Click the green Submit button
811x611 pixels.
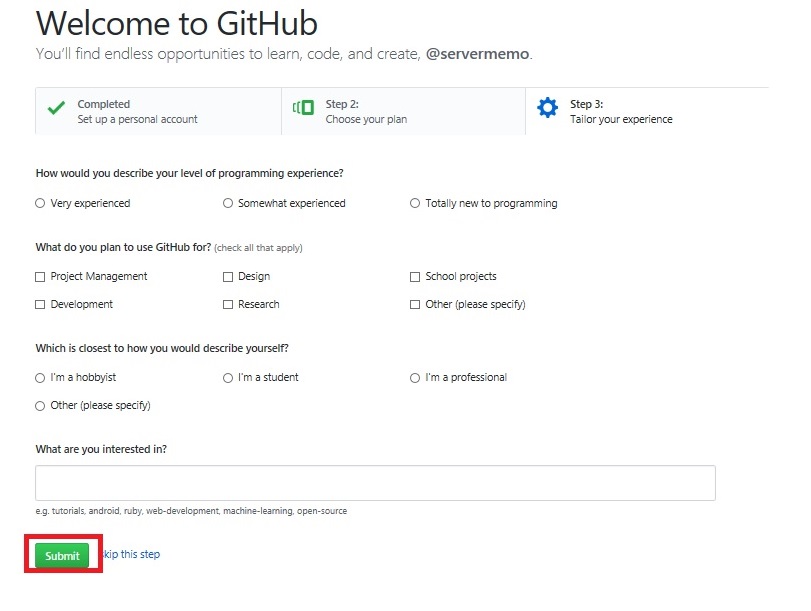click(62, 556)
